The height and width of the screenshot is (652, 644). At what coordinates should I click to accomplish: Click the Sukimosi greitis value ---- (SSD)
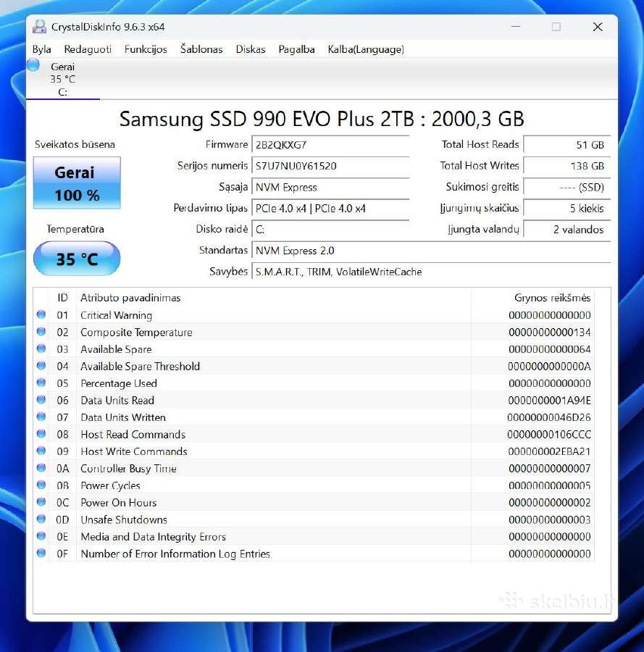(x=567, y=187)
